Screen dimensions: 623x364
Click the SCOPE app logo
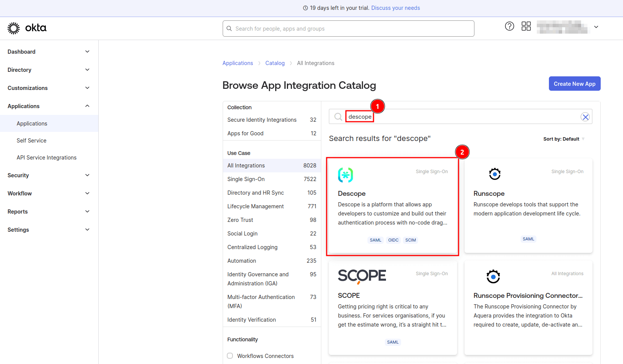362,276
